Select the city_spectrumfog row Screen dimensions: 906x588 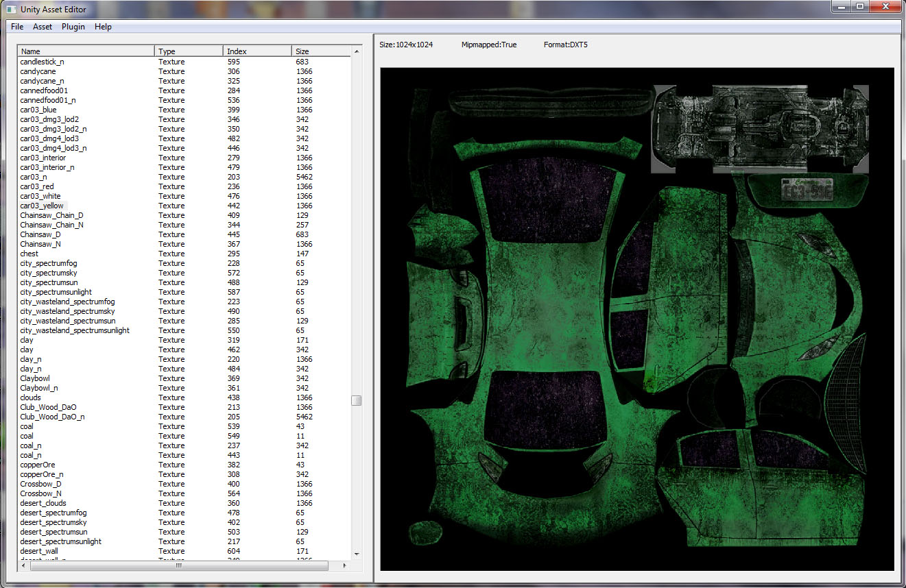pos(184,263)
